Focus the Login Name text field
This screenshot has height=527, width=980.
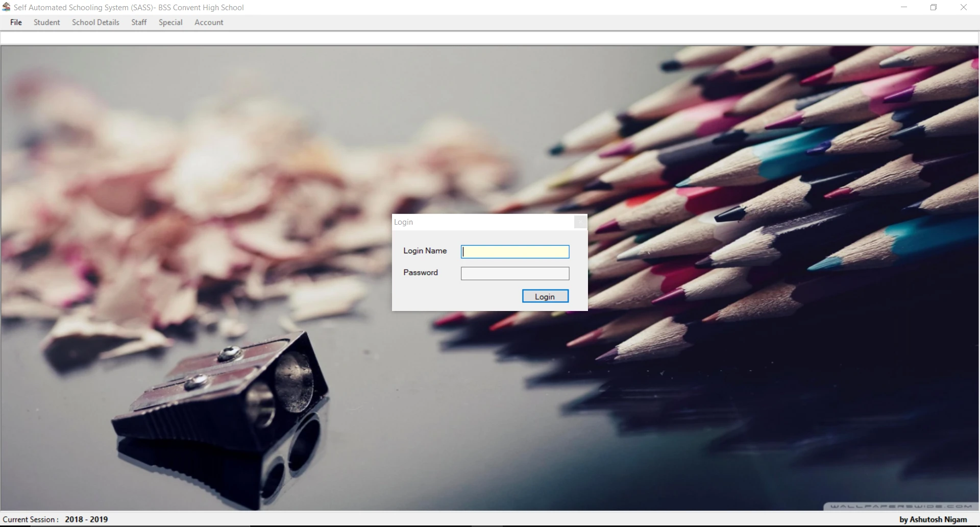(514, 252)
